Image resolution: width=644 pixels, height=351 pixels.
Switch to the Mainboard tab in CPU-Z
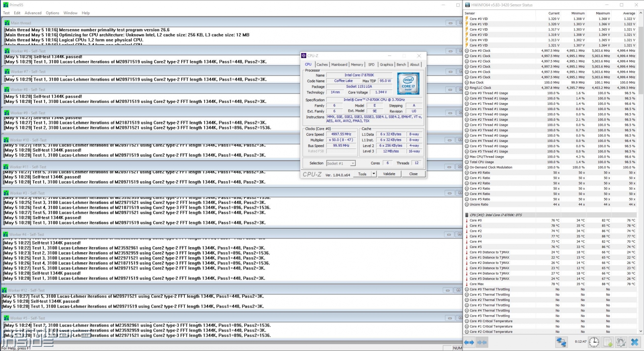339,64
